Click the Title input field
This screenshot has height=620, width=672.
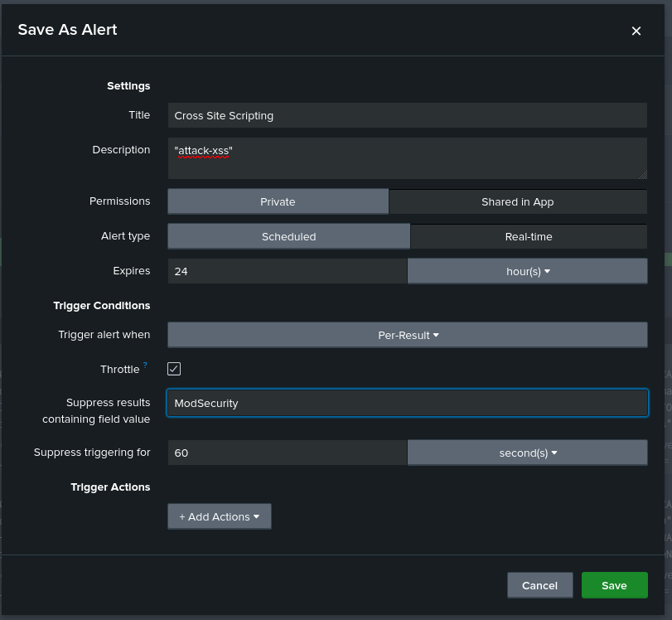pos(407,115)
